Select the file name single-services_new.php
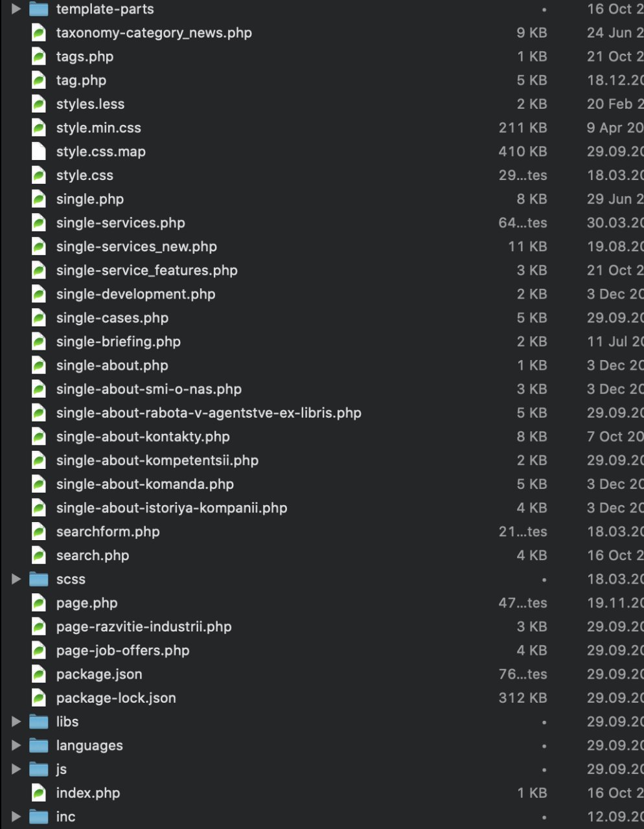The image size is (644, 829). pos(136,247)
